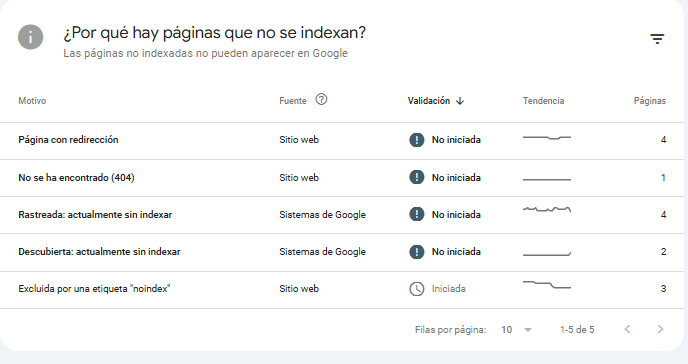Open the rows per page dropdown

pyautogui.click(x=516, y=329)
